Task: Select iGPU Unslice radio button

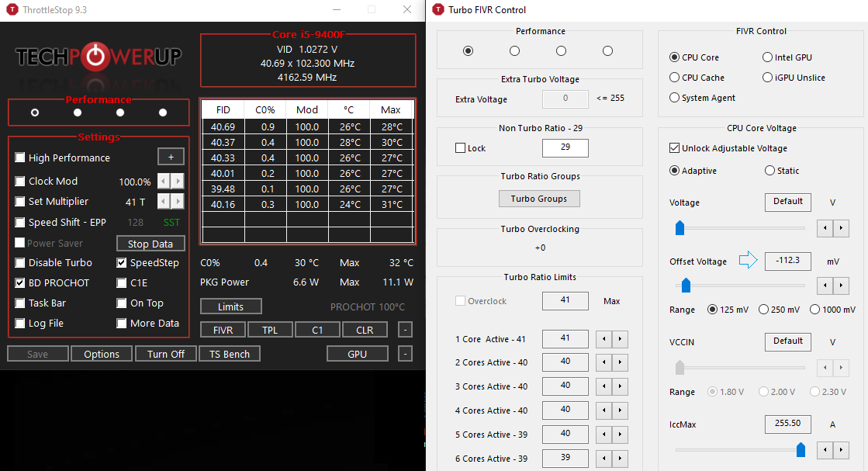Action: (767, 78)
